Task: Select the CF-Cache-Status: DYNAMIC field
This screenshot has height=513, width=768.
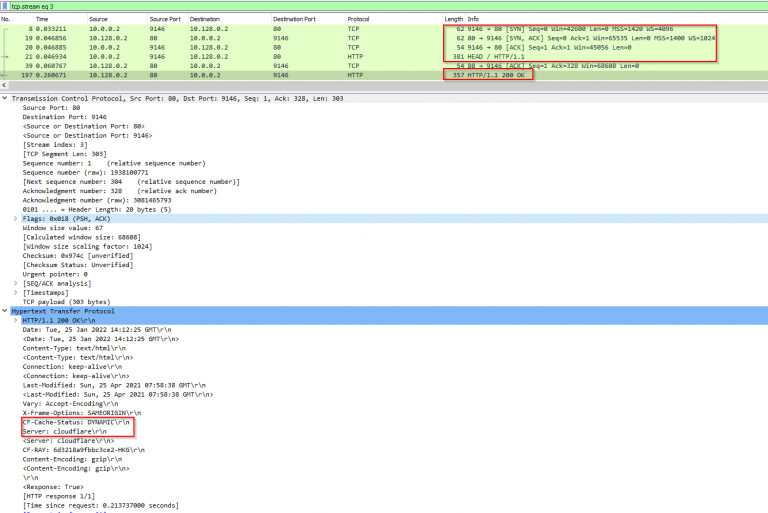Action: [x=76, y=422]
